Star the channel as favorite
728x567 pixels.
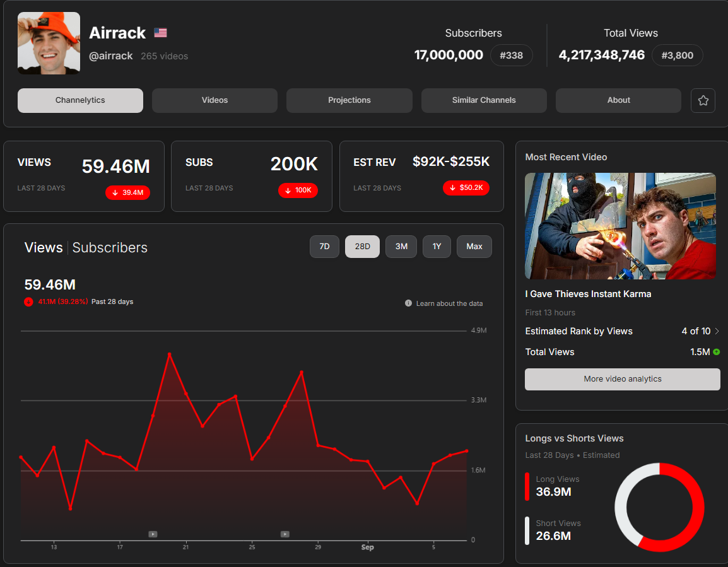703,100
